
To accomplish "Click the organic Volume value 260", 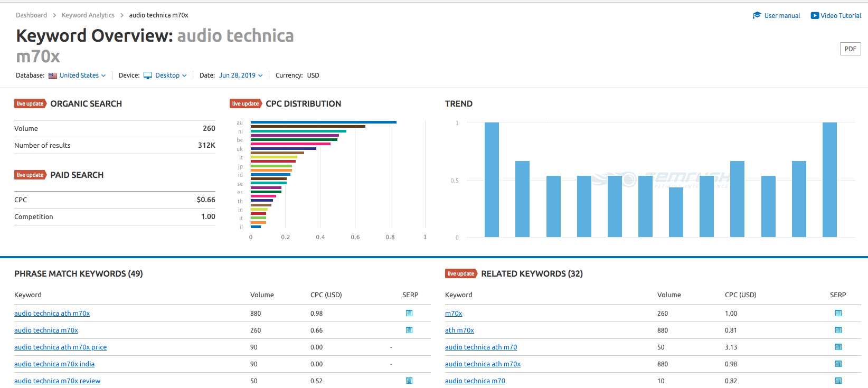I will pos(209,128).
